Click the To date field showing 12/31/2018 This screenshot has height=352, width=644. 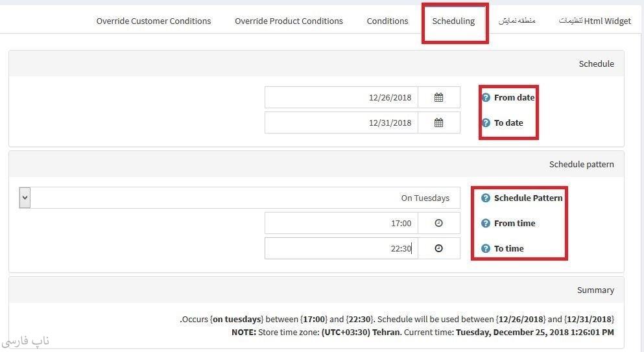(x=342, y=123)
